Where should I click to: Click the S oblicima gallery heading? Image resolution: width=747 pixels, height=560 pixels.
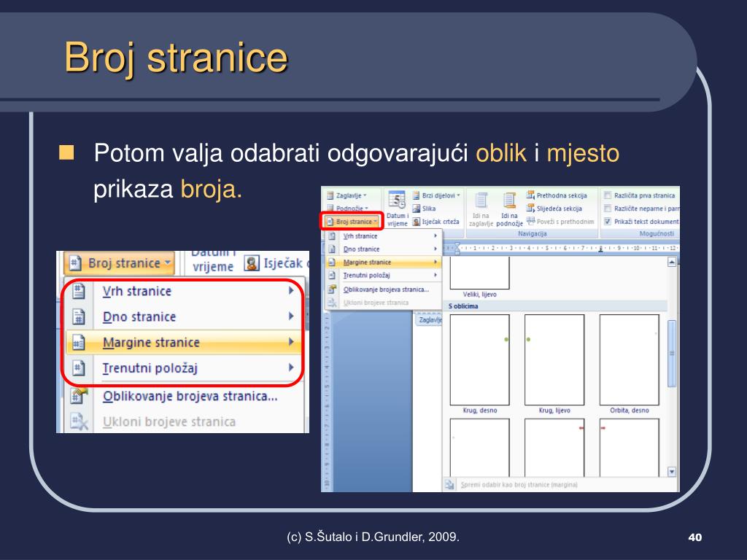click(463, 306)
